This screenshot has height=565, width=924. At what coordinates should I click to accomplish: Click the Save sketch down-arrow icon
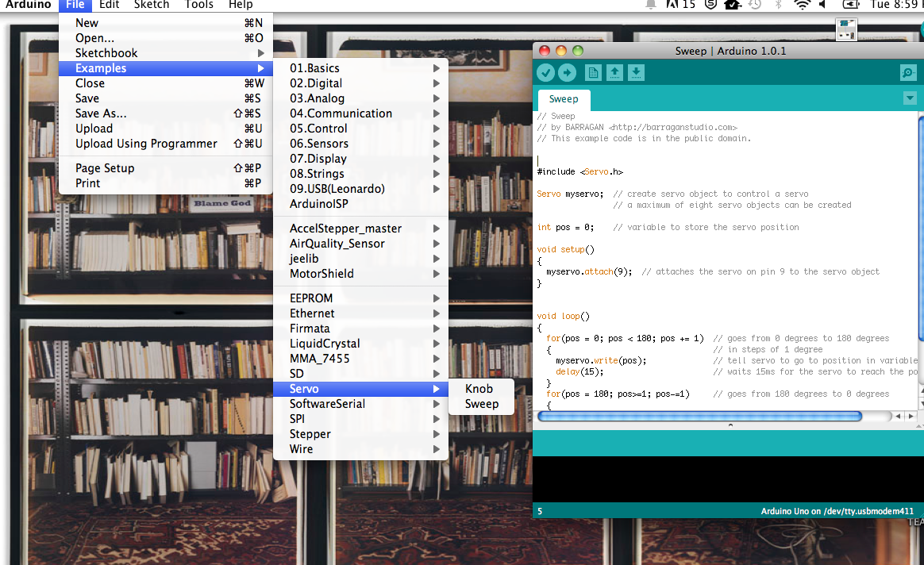[636, 73]
